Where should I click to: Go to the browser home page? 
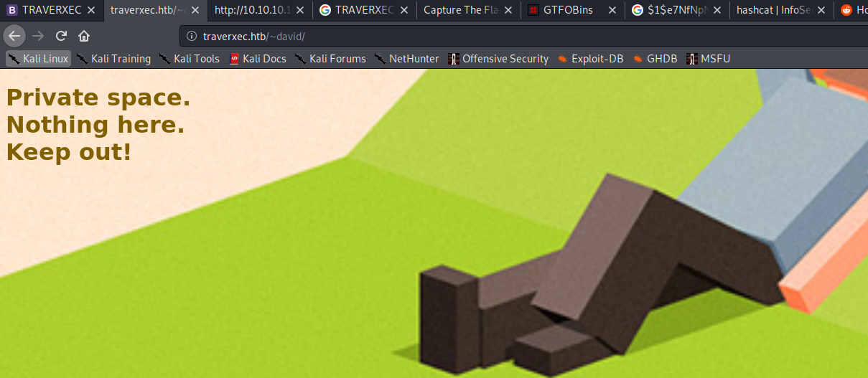84,36
